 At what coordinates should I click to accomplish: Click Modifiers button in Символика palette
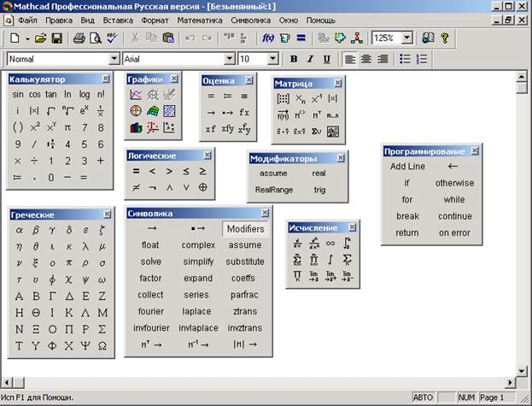point(245,229)
